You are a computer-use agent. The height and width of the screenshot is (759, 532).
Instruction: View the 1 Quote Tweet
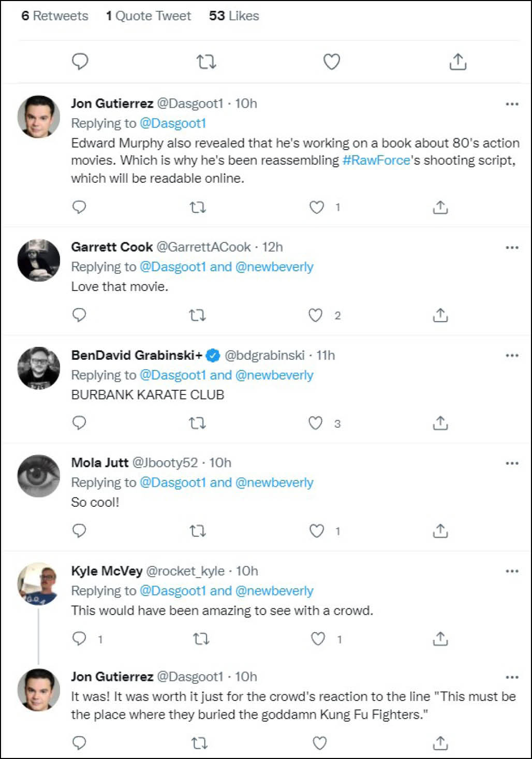coord(149,16)
